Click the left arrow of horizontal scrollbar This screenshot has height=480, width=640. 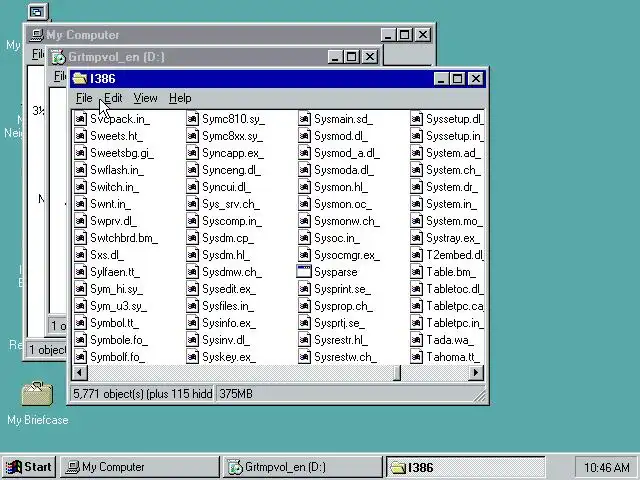click(79, 372)
